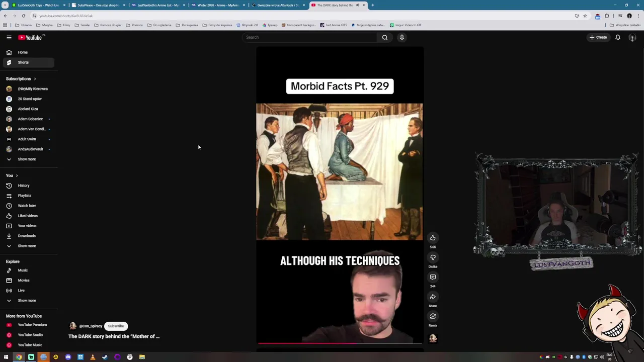The image size is (644, 362).
Task: Open the YouTube account avatar menu
Action: (x=632, y=38)
